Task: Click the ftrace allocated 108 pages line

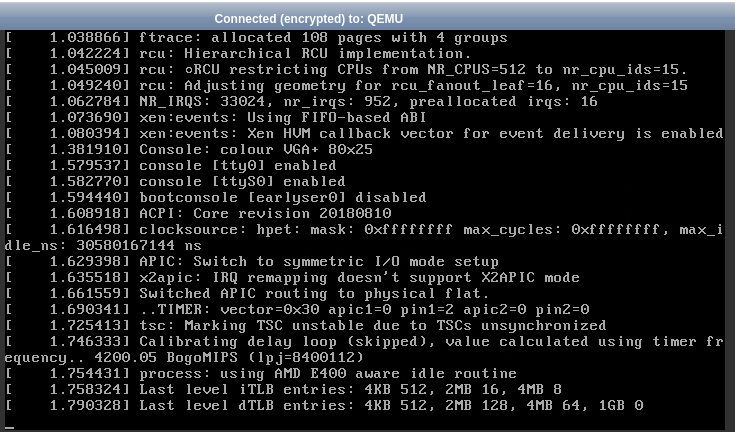Action: click(256, 37)
